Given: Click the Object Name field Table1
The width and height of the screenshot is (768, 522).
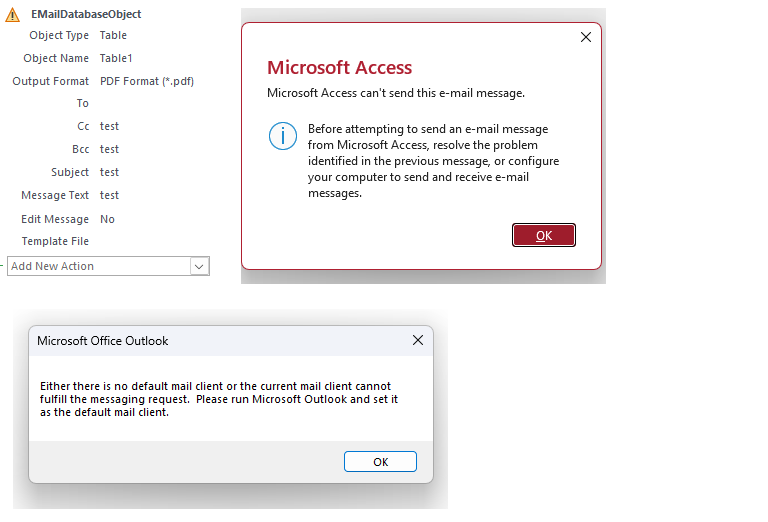Looking at the screenshot, I should (116, 58).
